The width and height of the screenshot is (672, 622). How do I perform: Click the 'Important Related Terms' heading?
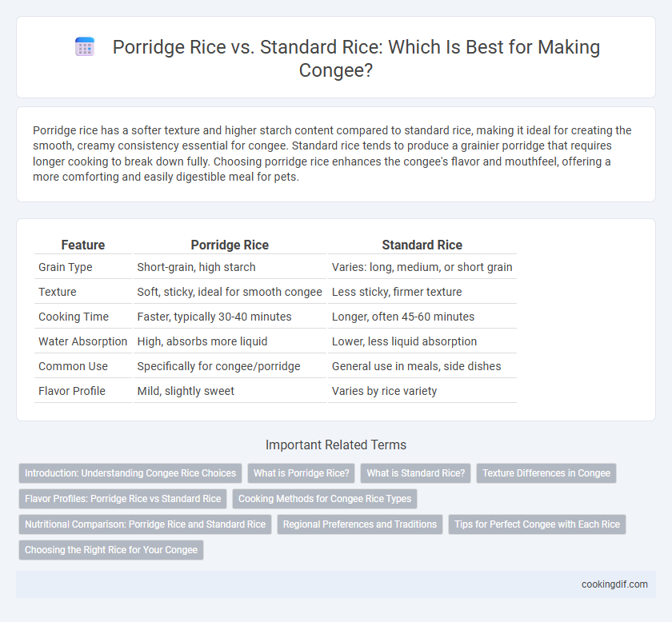(336, 445)
